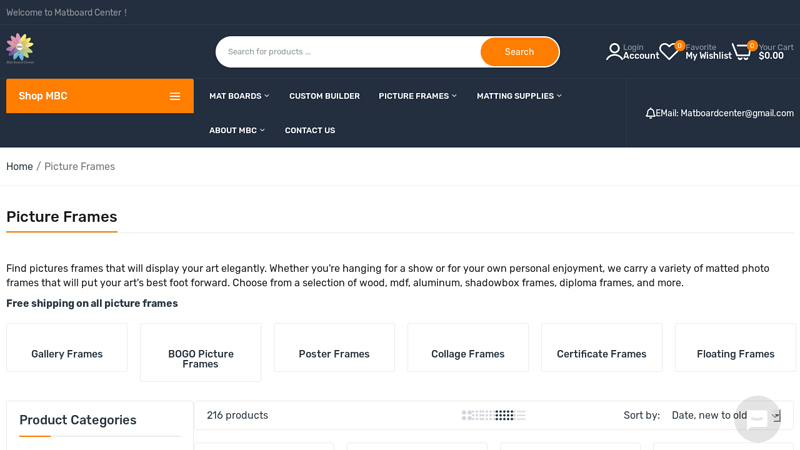Select the highlighted dense grid view
The image size is (800, 450).
pos(504,415)
